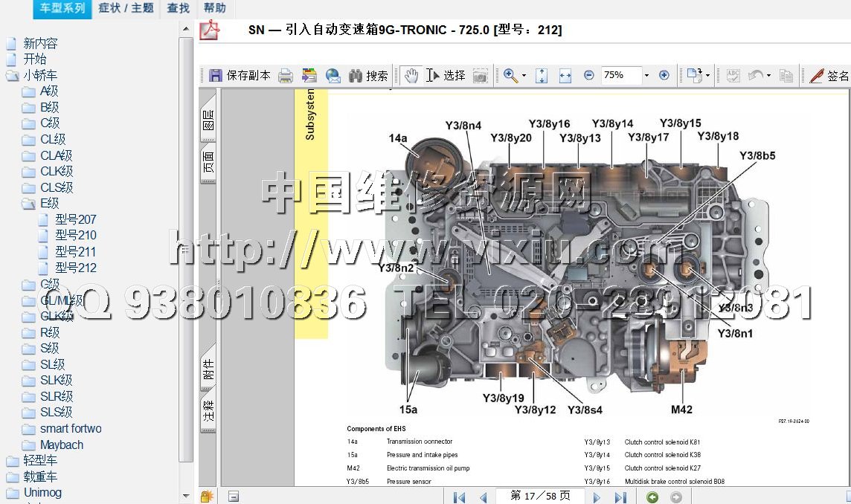Select the Hand pan tool
This screenshot has height=504, width=851.
(x=411, y=75)
